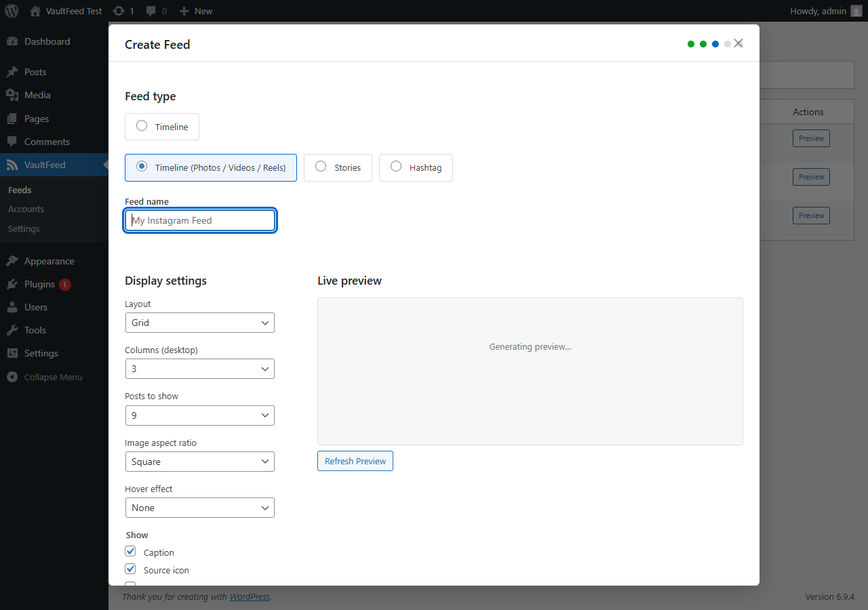The width and height of the screenshot is (868, 610).
Task: Open Accounts under VaultFeed
Action: click(x=26, y=209)
